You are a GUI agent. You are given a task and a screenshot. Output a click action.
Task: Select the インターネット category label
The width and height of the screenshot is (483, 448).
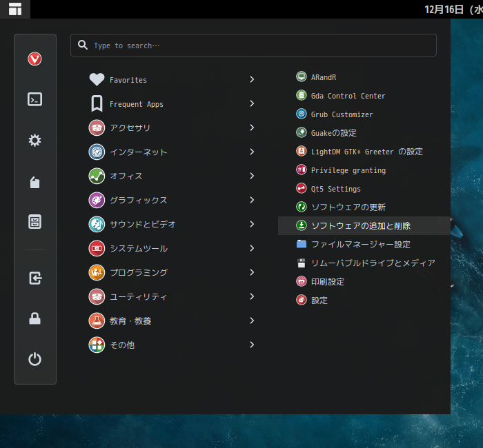click(138, 152)
